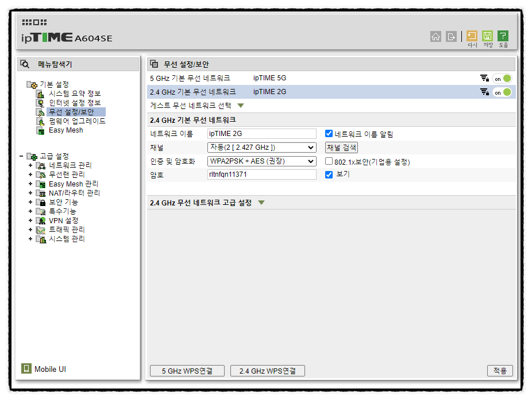Click the orange 다시 restart icon
This screenshot has height=400, width=532.
coord(472,36)
